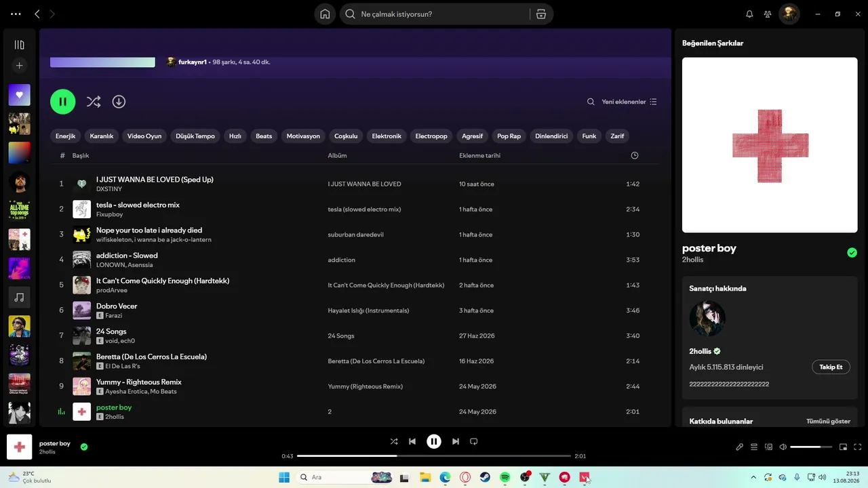Open album link 'Hayalet Işlığı (Instrumentals)'
Image resolution: width=868 pixels, height=488 pixels.
tap(368, 310)
